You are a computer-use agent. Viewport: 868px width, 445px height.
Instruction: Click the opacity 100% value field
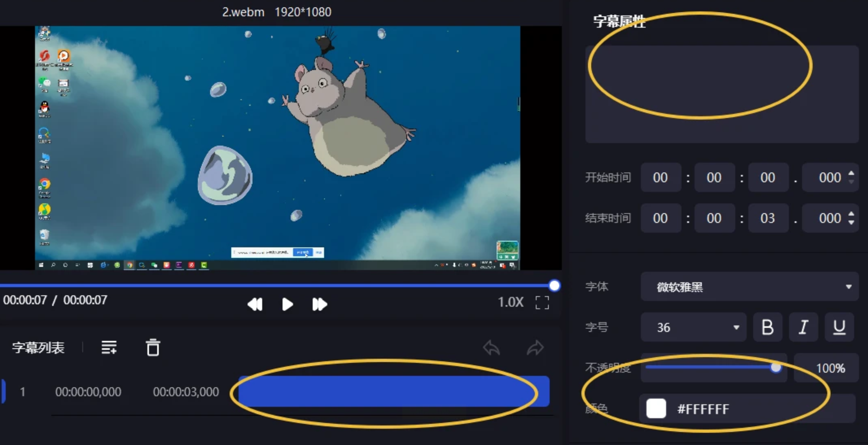click(826, 368)
